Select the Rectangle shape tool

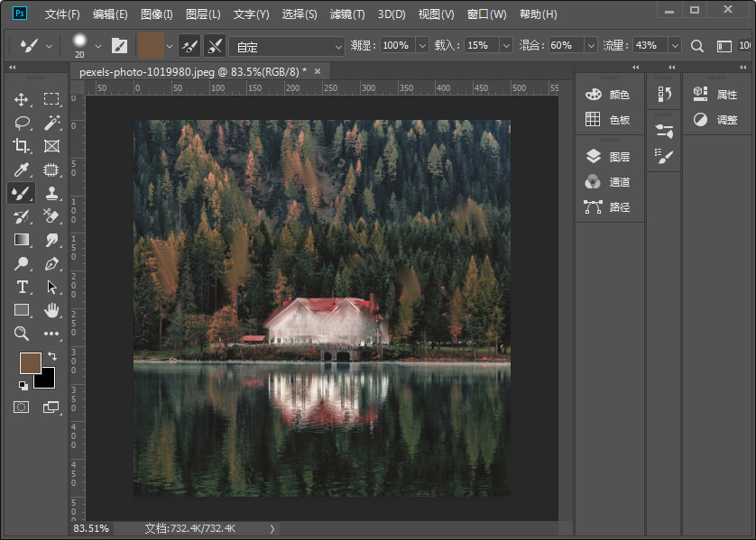(22, 310)
